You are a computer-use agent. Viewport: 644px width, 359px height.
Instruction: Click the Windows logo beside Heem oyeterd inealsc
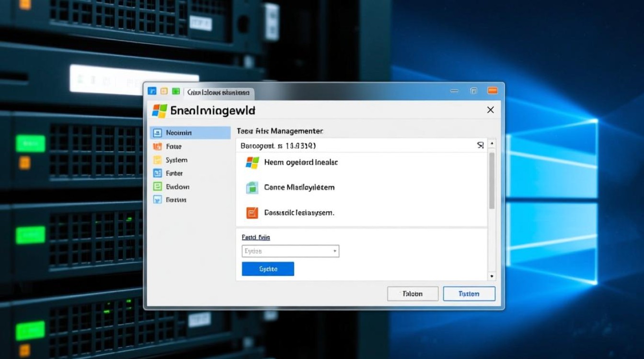(252, 163)
